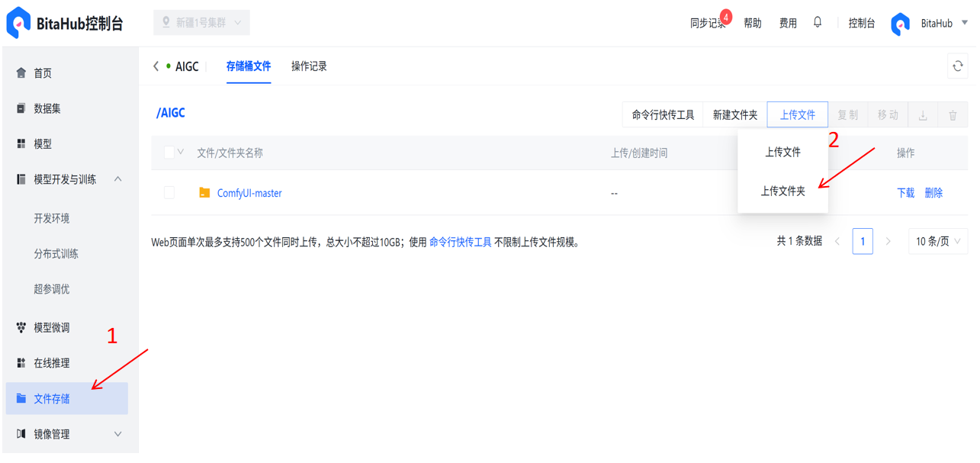980x463 pixels.
Task: Click the 命令行快传工具 button
Action: pyautogui.click(x=663, y=115)
